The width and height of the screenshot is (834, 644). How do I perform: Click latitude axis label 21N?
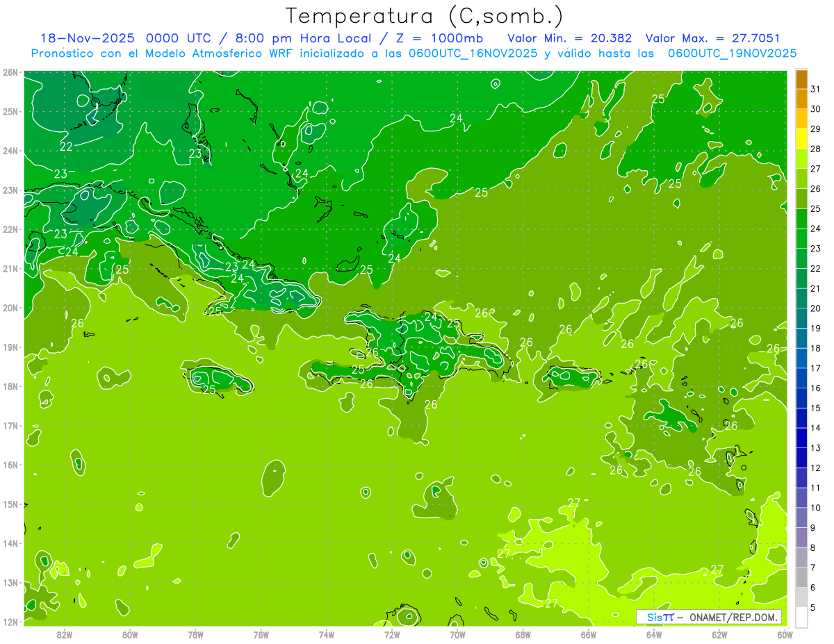(x=10, y=269)
